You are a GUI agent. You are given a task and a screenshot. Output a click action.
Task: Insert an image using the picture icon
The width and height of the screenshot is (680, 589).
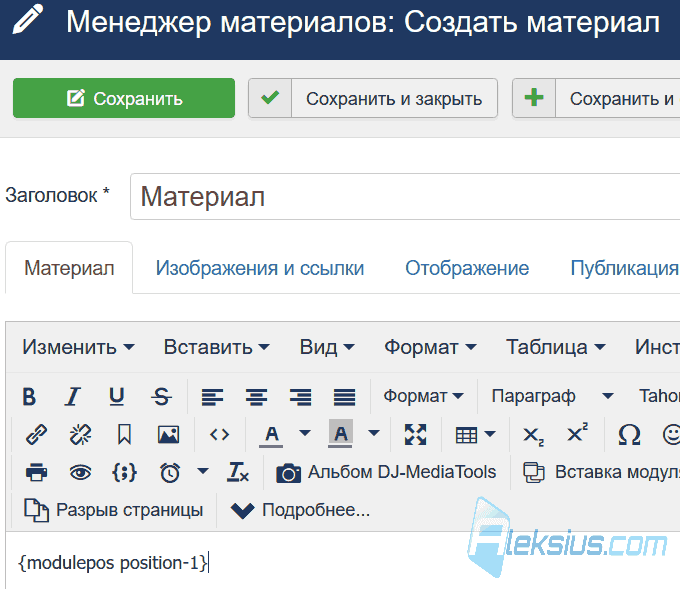(x=168, y=434)
